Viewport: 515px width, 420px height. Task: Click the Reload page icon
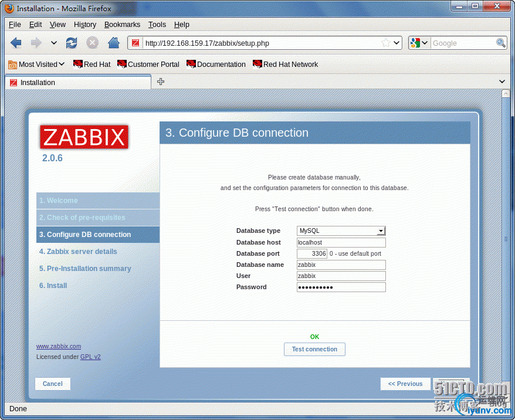(72, 43)
